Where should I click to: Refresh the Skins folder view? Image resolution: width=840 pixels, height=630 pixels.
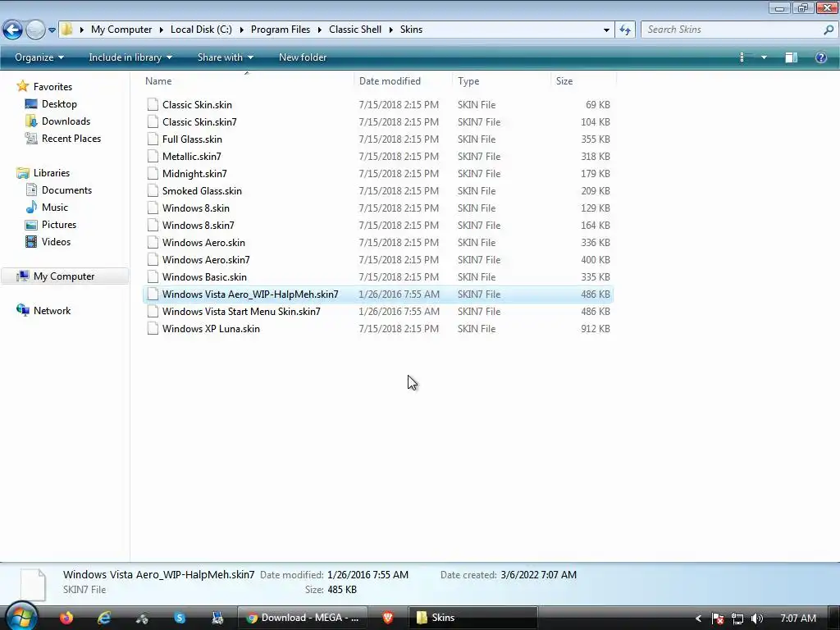point(625,30)
